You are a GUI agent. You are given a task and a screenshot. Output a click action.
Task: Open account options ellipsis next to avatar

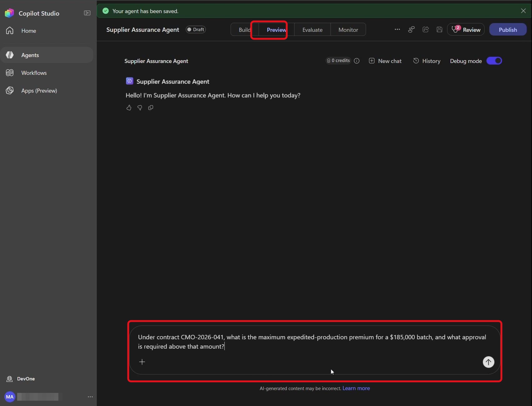pos(90,397)
